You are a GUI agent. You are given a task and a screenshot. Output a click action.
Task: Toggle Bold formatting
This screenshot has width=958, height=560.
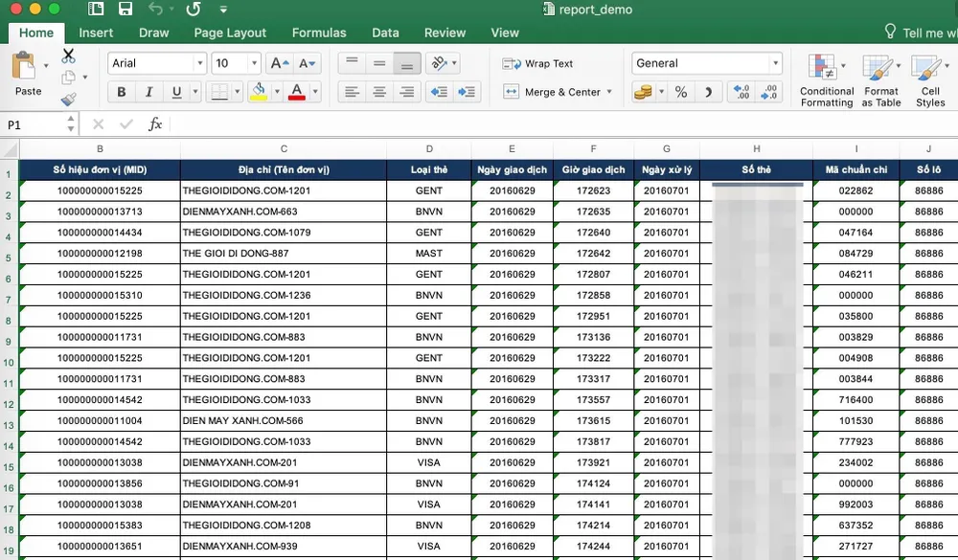[121, 92]
